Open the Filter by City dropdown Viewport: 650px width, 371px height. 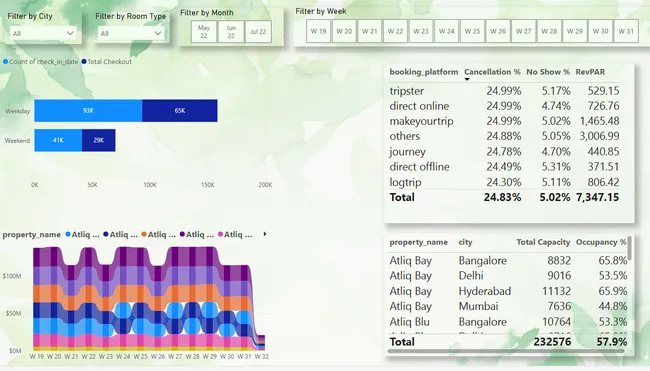click(43, 33)
